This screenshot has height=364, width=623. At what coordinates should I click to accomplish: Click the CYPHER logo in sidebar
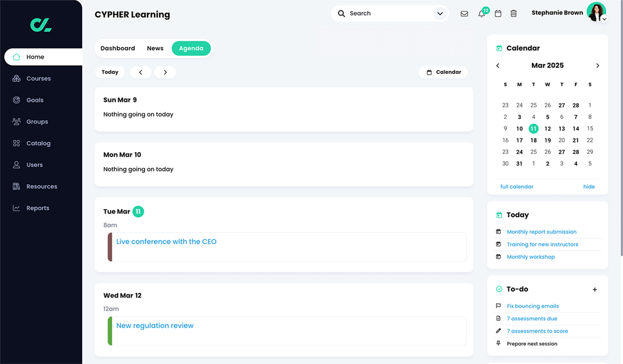pos(41,25)
